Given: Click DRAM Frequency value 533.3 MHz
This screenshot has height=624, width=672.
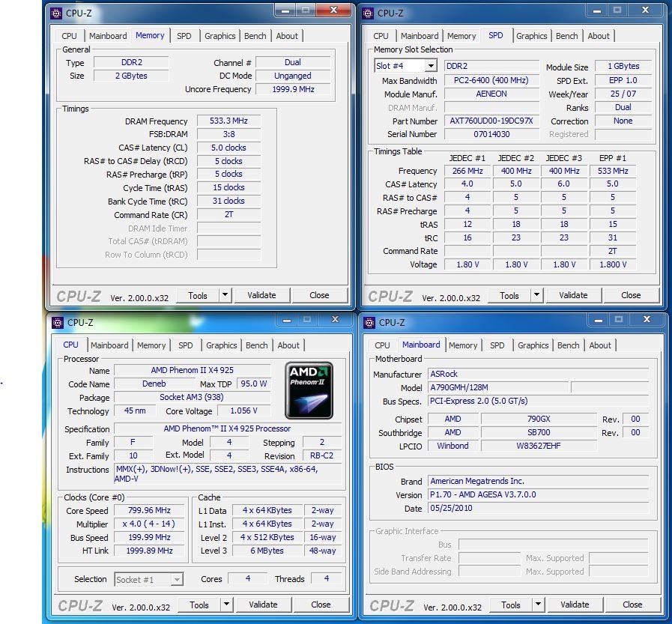Looking at the screenshot, I should [228, 121].
